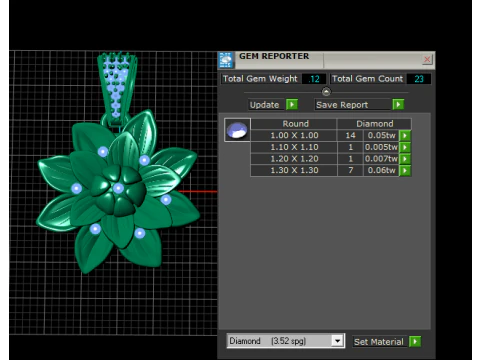480x360 pixels.
Task: Click the 0.007tw weight cell
Action: click(381, 159)
